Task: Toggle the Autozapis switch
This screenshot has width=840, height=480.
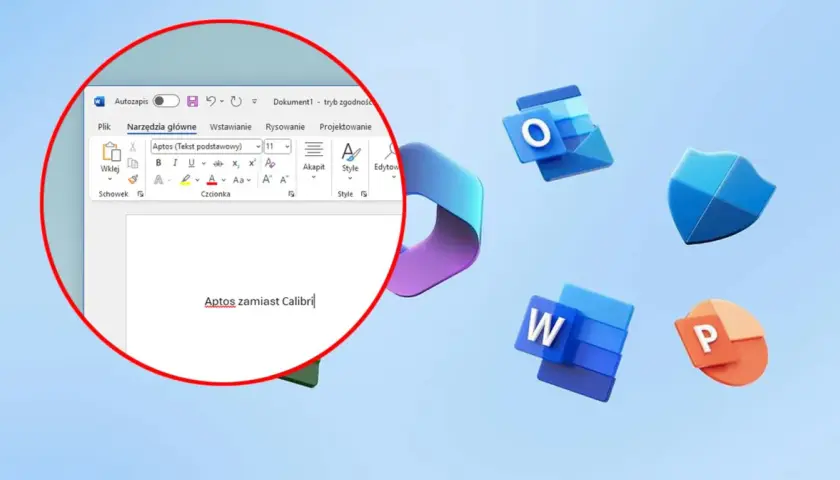Action: [166, 101]
